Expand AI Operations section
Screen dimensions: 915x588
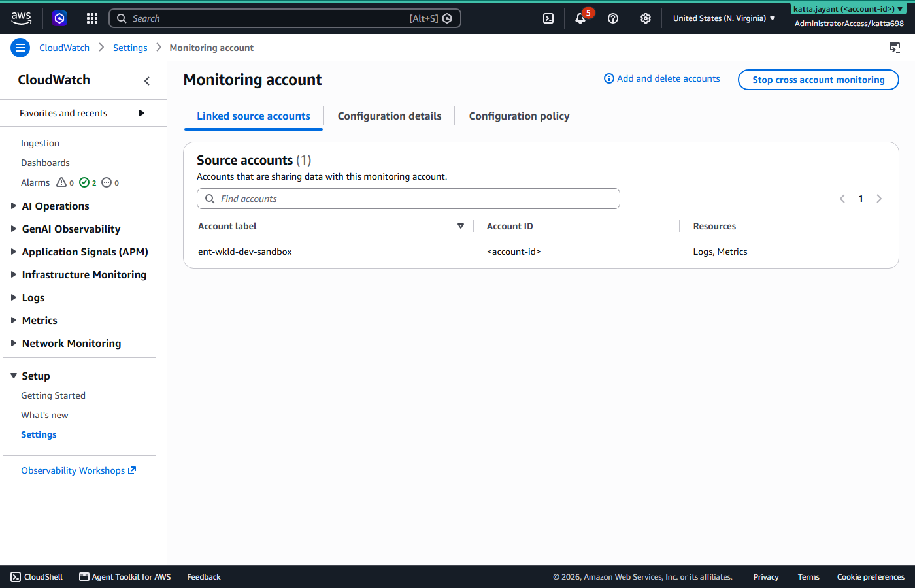14,206
